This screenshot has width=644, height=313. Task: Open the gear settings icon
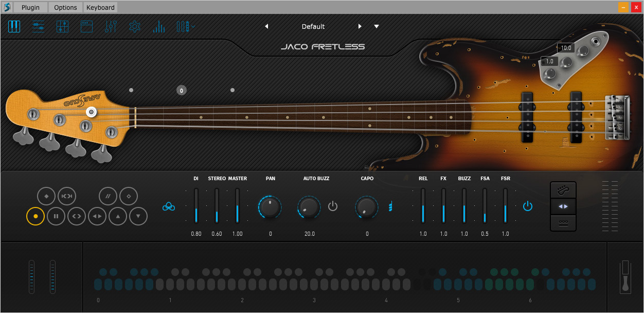[x=135, y=27]
